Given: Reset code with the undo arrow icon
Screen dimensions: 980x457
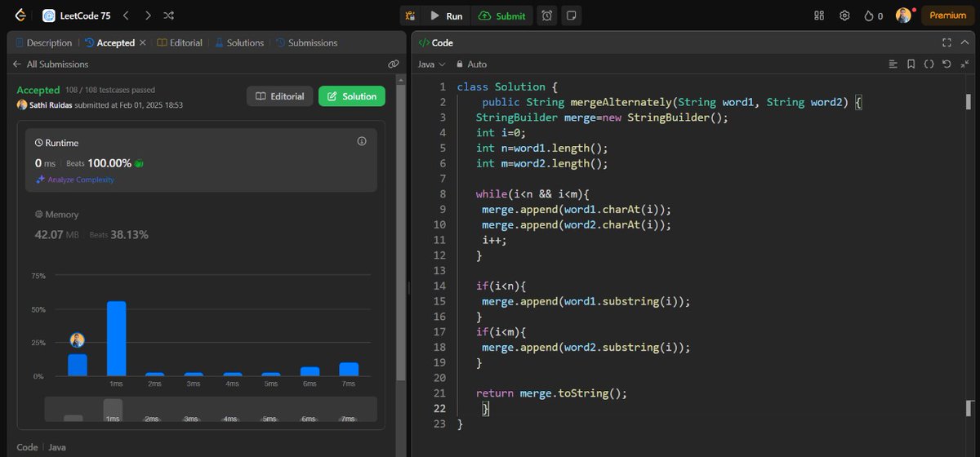Looking at the screenshot, I should [x=947, y=64].
